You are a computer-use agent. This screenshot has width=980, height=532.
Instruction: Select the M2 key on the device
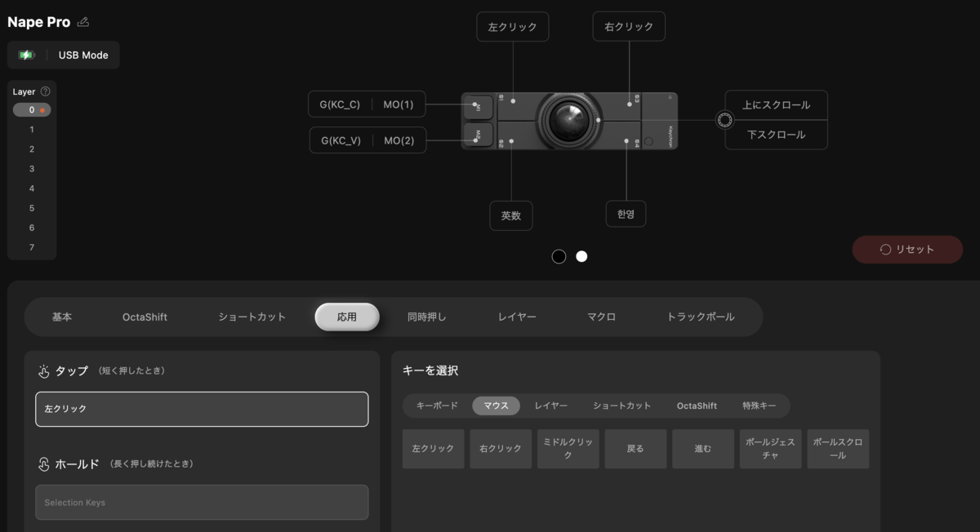pos(478,134)
